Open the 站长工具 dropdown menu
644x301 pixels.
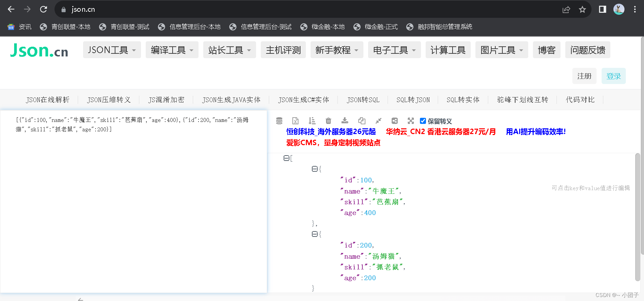coord(229,50)
